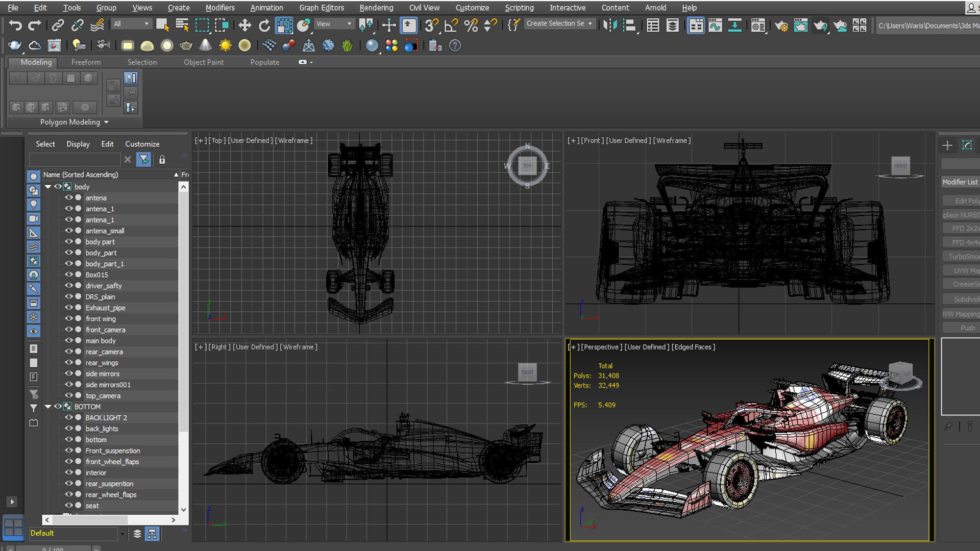The image size is (980, 551).
Task: Open the selection filter All dropdown
Action: point(132,24)
